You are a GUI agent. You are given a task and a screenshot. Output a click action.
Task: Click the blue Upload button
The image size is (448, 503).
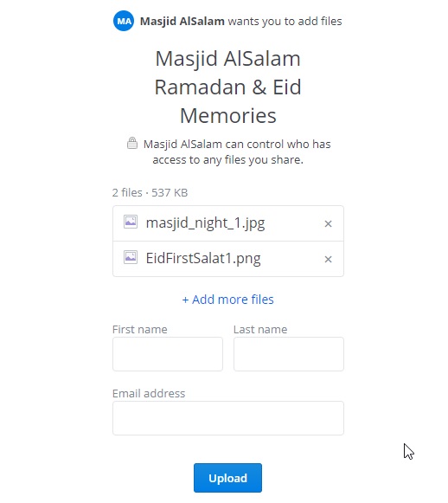(227, 478)
